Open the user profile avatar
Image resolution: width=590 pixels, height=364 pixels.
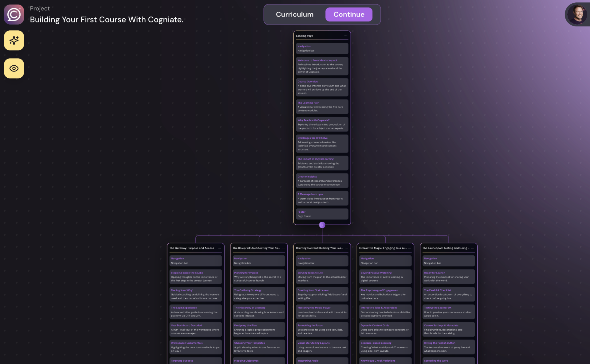[x=577, y=14]
